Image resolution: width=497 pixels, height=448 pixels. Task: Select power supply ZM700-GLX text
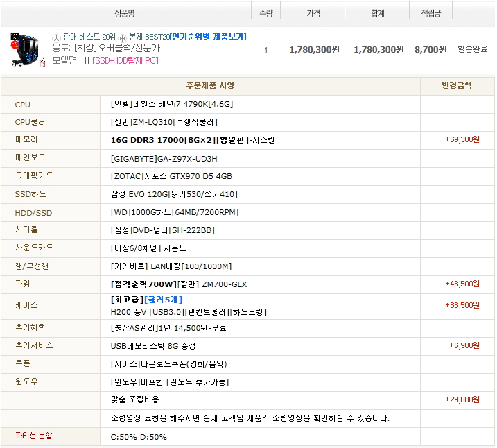[x=179, y=284]
